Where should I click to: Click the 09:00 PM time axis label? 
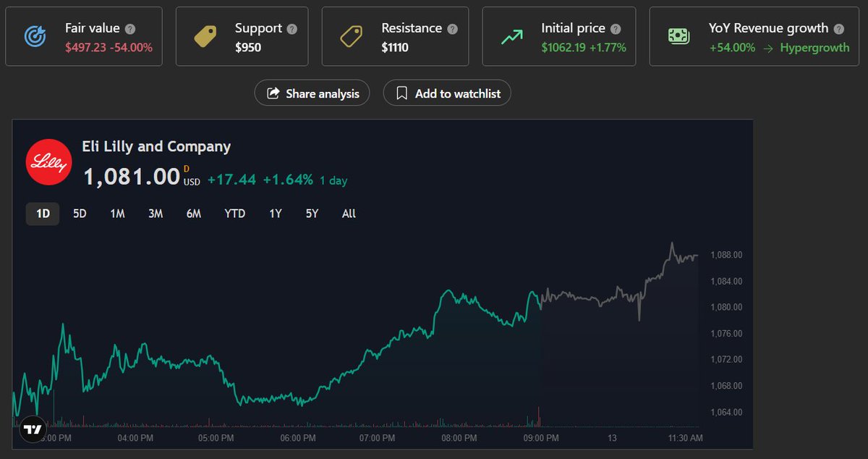542,438
